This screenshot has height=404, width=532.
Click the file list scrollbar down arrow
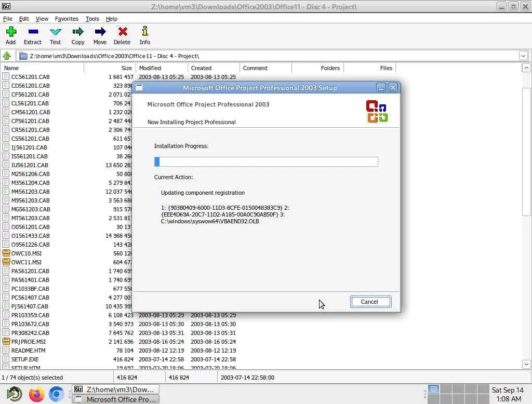[526, 364]
